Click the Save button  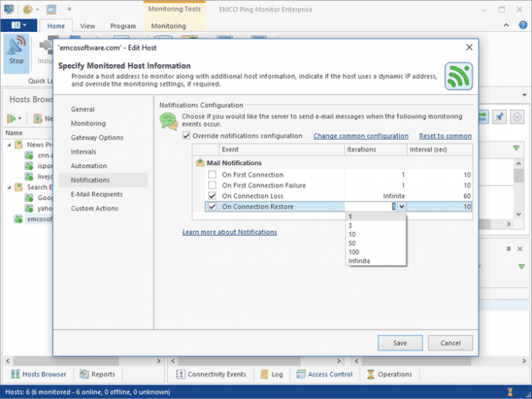click(x=400, y=343)
